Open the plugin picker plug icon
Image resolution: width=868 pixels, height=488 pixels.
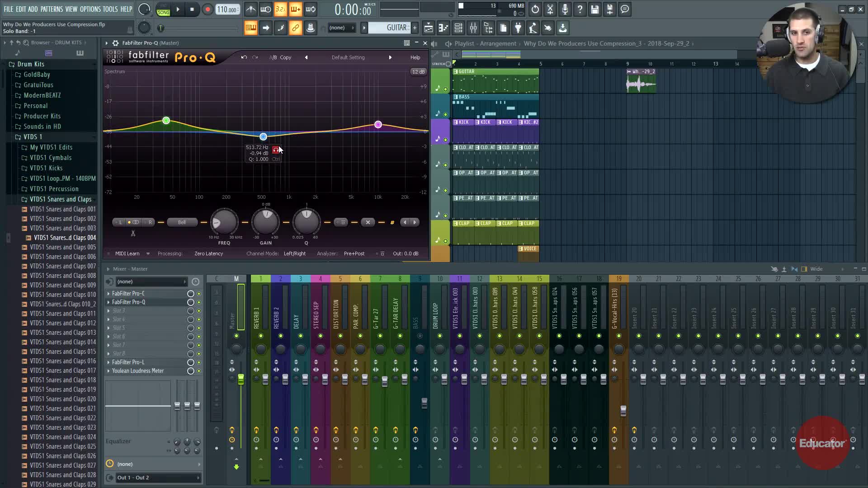(x=518, y=28)
